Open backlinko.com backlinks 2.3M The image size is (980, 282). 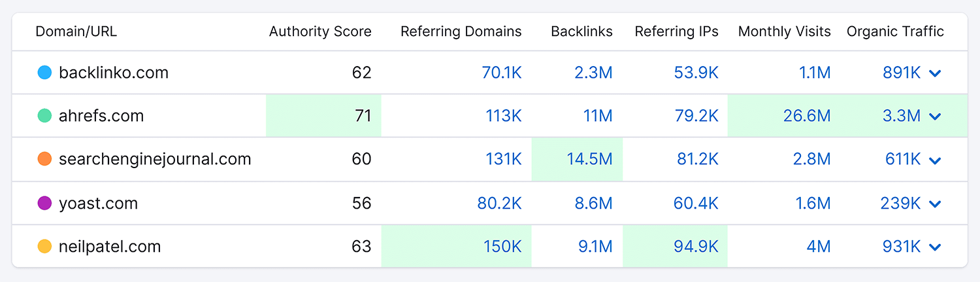coord(593,73)
